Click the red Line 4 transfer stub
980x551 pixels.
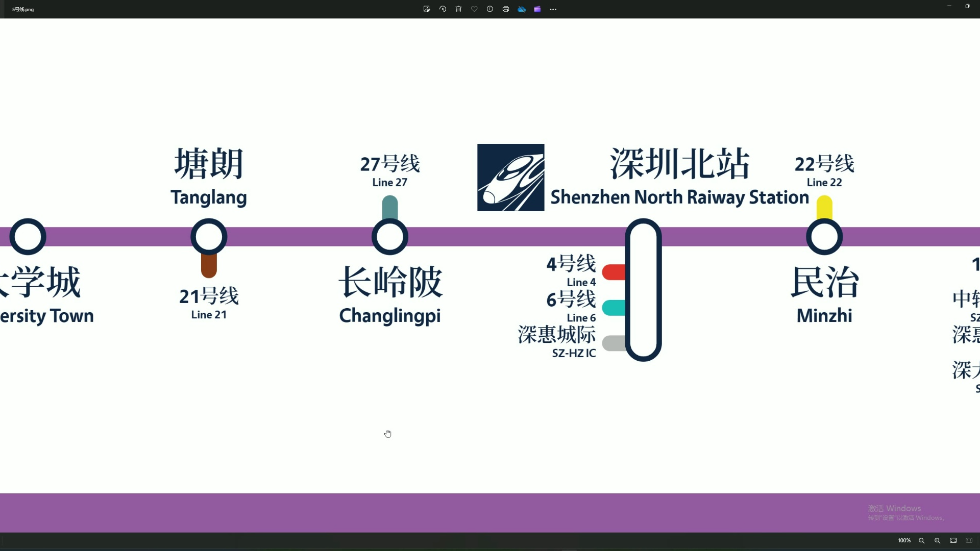click(x=614, y=272)
